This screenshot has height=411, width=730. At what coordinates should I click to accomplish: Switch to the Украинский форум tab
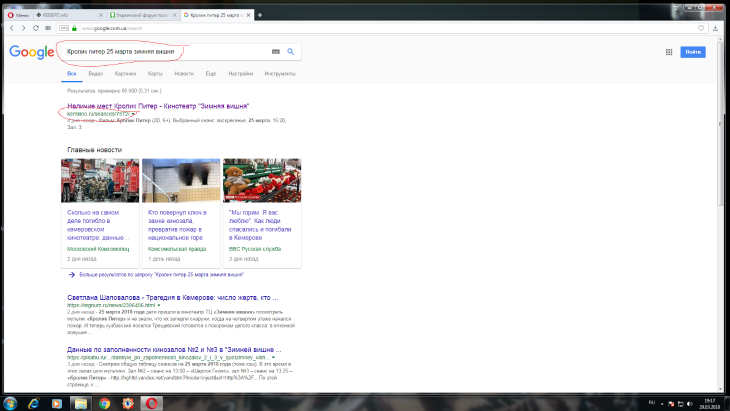click(x=143, y=15)
